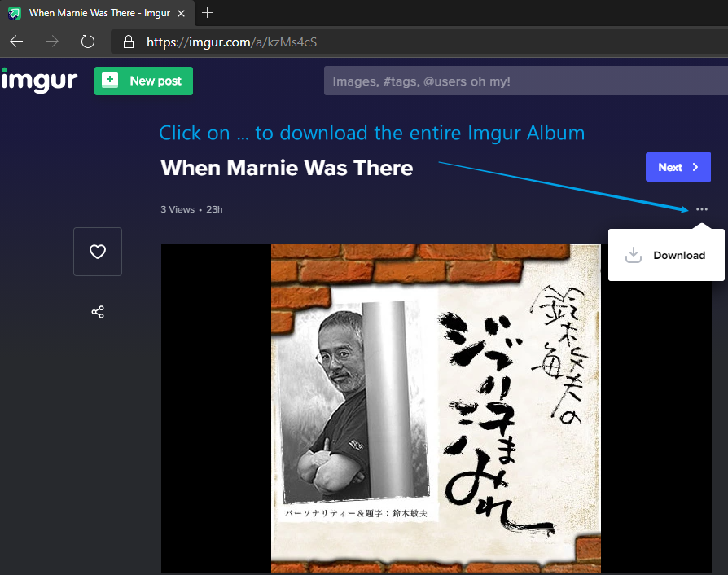Click the imgur.com address bar URL

pyautogui.click(x=232, y=42)
